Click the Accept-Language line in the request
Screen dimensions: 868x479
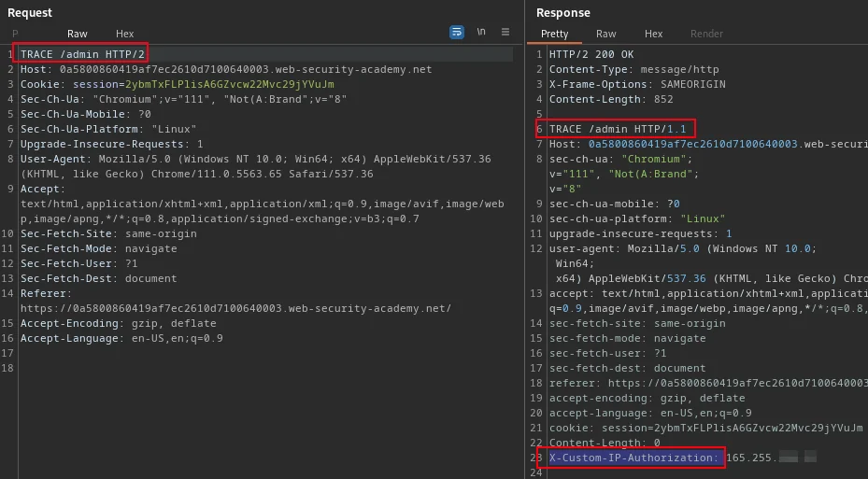point(121,338)
